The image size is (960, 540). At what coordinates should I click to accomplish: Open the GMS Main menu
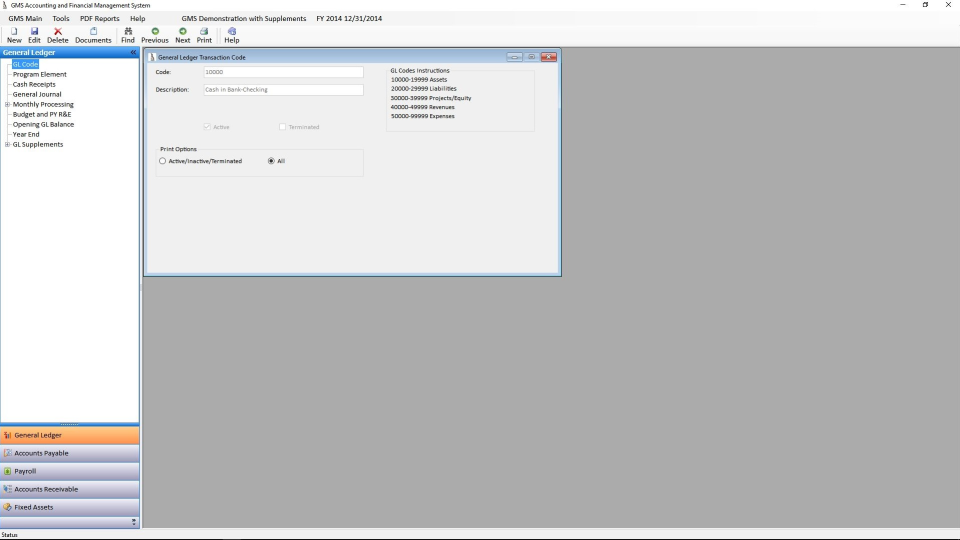[25, 18]
